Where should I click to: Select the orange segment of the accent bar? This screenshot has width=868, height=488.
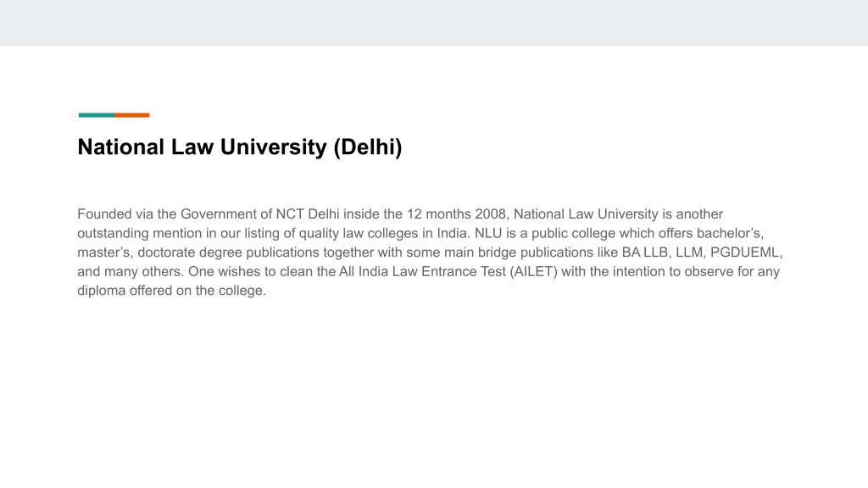[x=132, y=115]
